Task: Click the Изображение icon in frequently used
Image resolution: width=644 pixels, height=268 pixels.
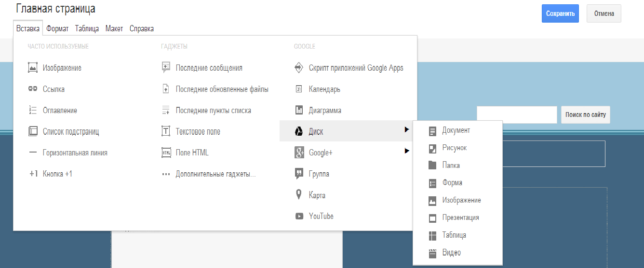Action: [x=33, y=68]
